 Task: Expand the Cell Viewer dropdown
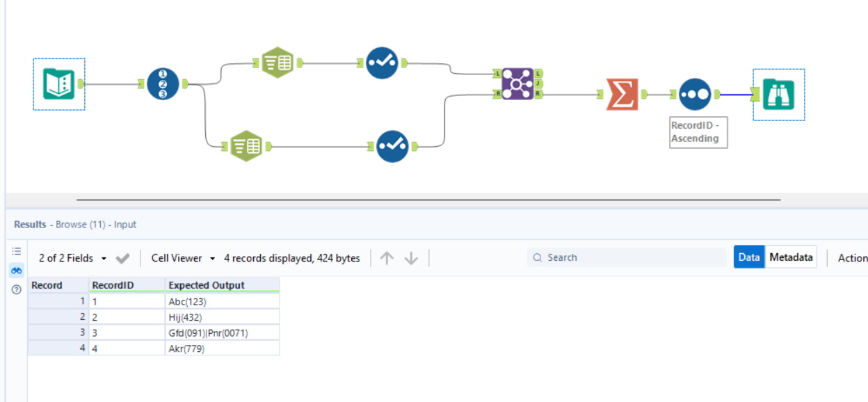(x=183, y=258)
